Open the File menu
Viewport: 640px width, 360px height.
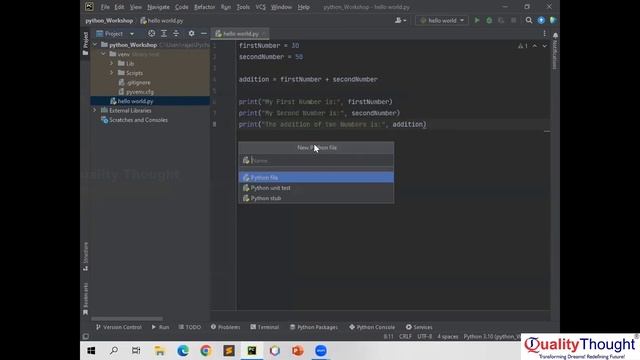point(105,7)
